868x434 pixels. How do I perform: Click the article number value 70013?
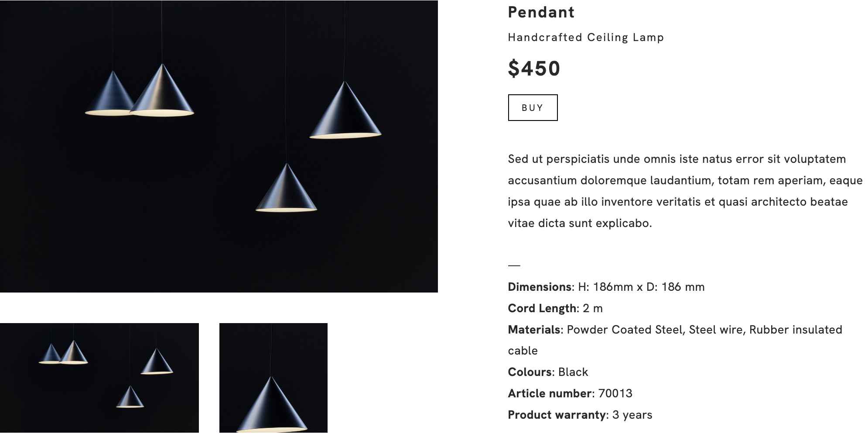[615, 393]
